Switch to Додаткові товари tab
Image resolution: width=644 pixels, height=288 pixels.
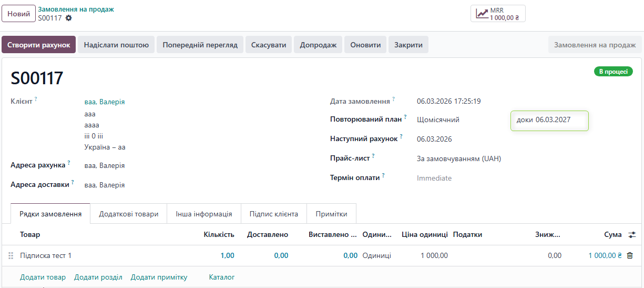129,214
